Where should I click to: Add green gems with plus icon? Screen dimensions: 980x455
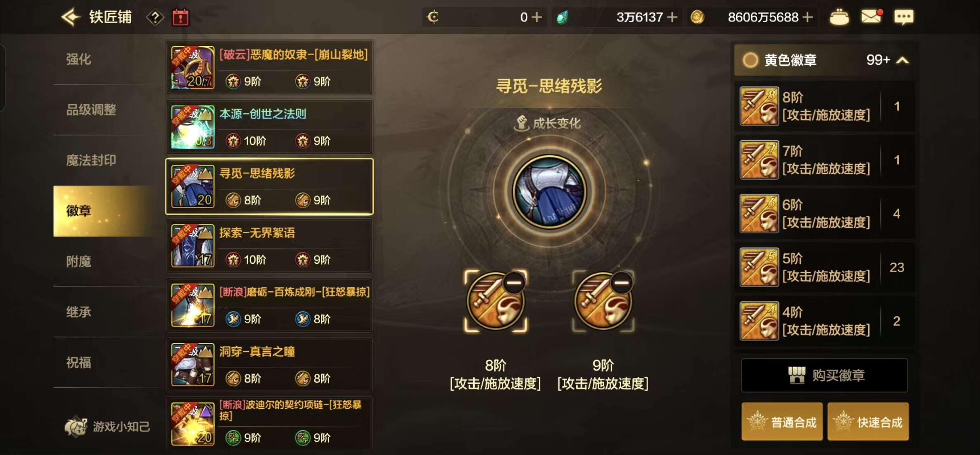672,17
